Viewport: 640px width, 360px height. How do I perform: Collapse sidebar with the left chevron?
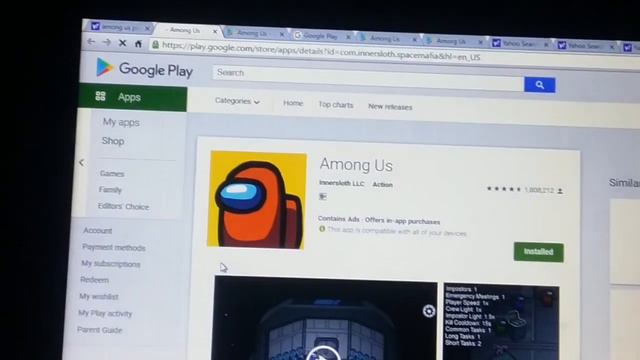(82, 162)
